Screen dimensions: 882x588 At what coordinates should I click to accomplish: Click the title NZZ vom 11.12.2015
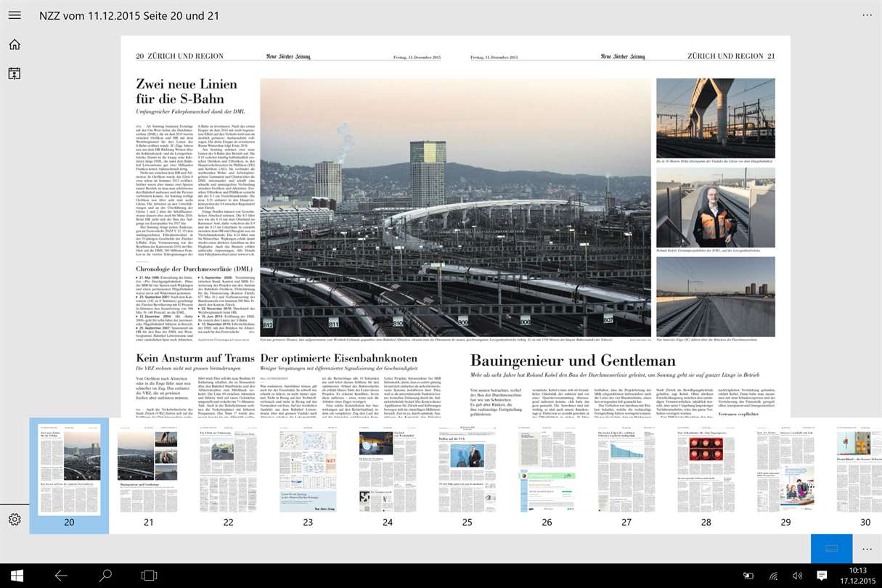click(x=129, y=15)
